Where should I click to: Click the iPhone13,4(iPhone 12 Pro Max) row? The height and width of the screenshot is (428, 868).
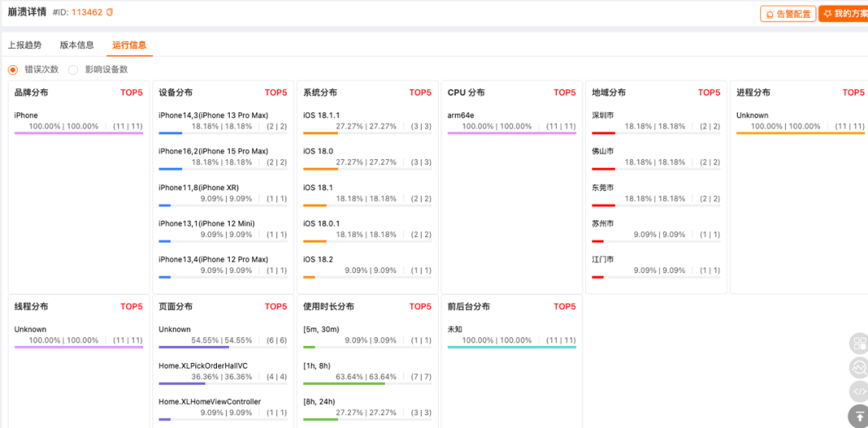click(x=223, y=266)
